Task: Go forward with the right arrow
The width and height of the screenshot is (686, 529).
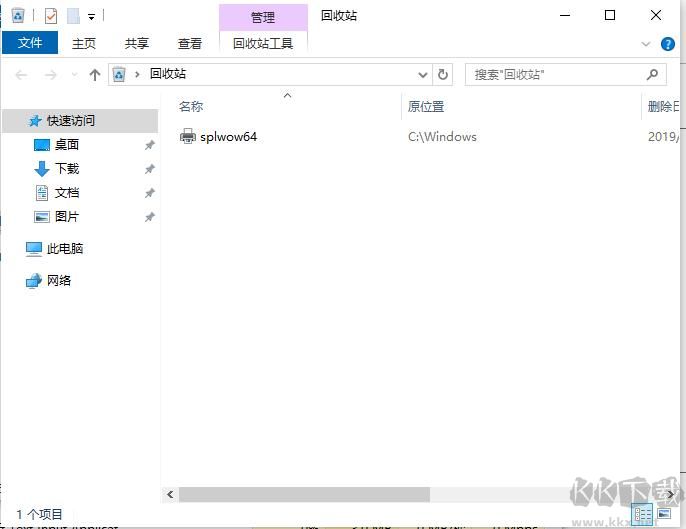Action: point(51,75)
